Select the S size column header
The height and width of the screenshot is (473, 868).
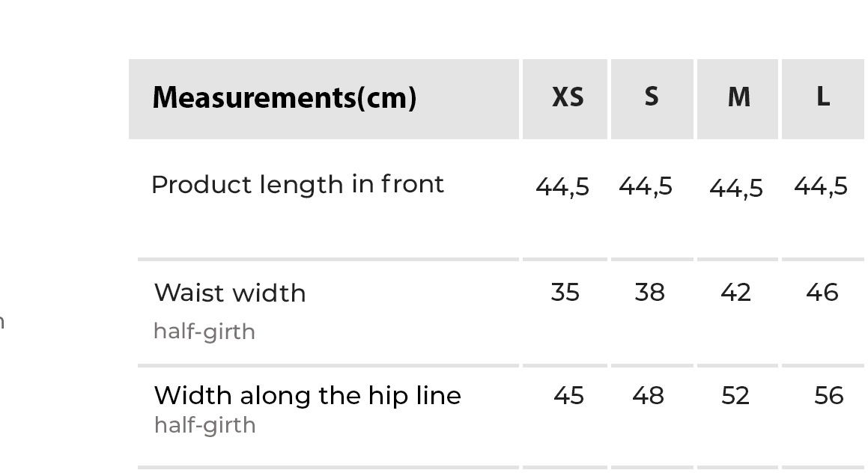pos(652,97)
